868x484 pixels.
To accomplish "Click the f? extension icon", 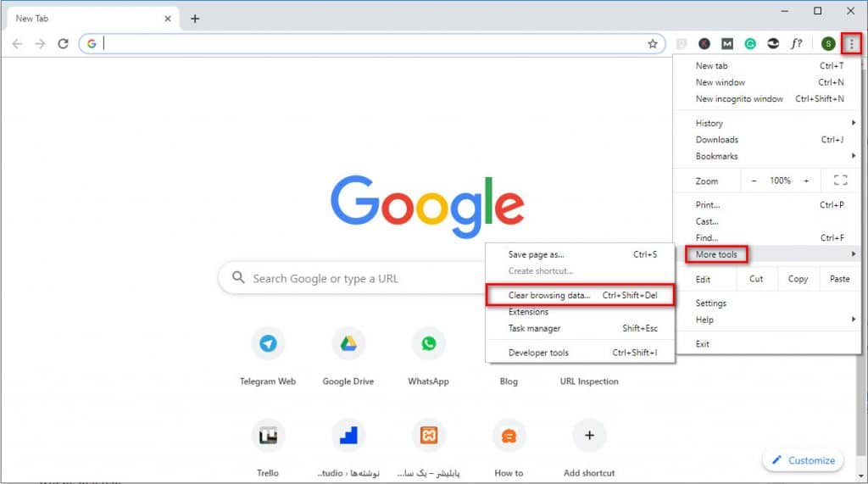I will click(796, 44).
